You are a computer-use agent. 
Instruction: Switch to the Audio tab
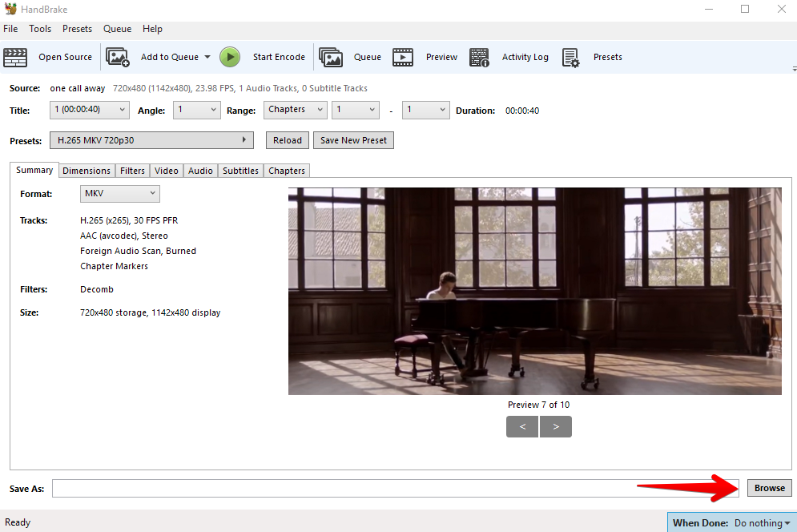pyautogui.click(x=201, y=171)
